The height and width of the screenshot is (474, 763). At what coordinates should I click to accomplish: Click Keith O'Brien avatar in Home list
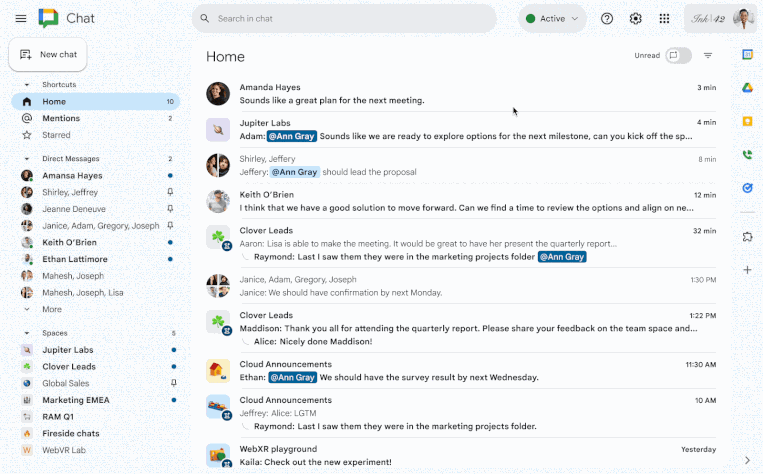(218, 201)
